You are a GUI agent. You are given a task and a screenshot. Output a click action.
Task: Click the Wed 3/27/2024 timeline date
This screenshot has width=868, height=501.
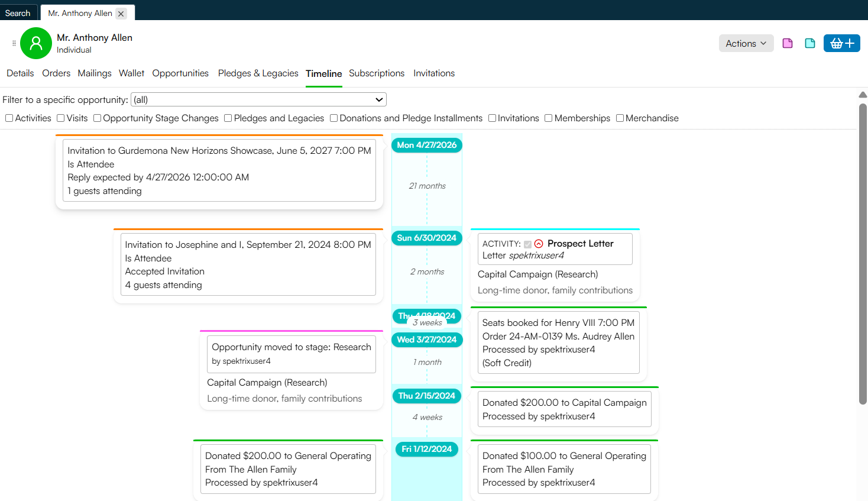[x=427, y=340]
